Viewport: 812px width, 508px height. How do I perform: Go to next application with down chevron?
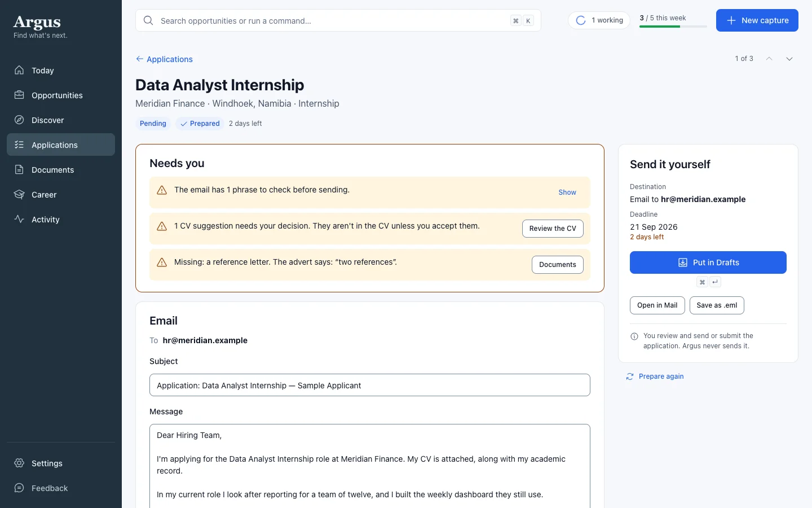pos(789,59)
